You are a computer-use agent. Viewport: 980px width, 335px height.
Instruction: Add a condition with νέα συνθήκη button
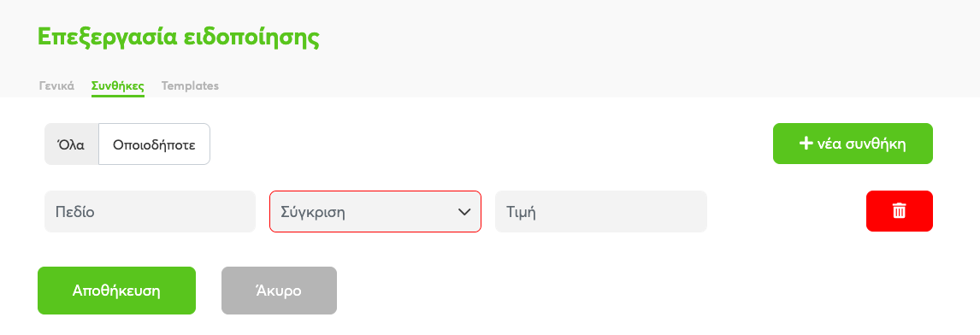pyautogui.click(x=853, y=144)
